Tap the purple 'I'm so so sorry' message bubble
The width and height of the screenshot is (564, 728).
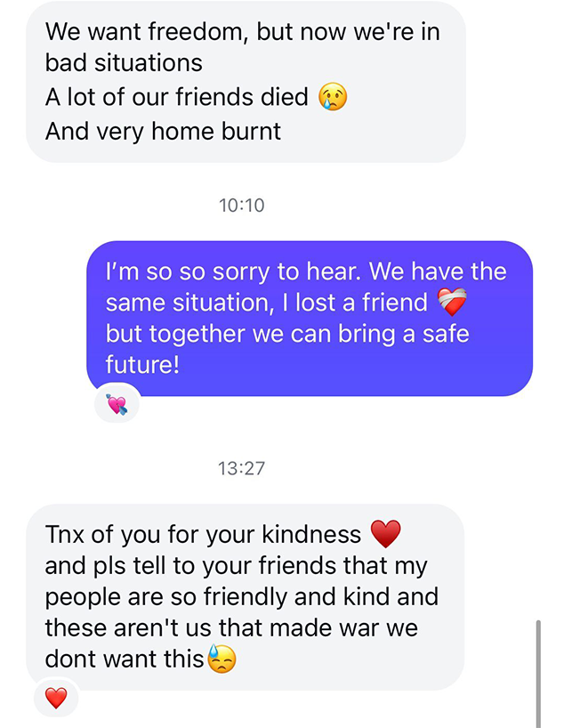310,319
